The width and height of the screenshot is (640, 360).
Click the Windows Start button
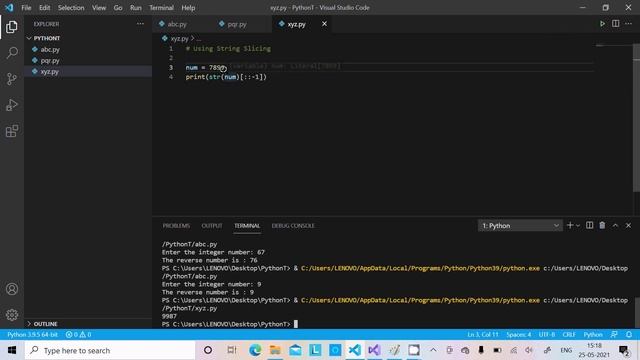(12, 350)
